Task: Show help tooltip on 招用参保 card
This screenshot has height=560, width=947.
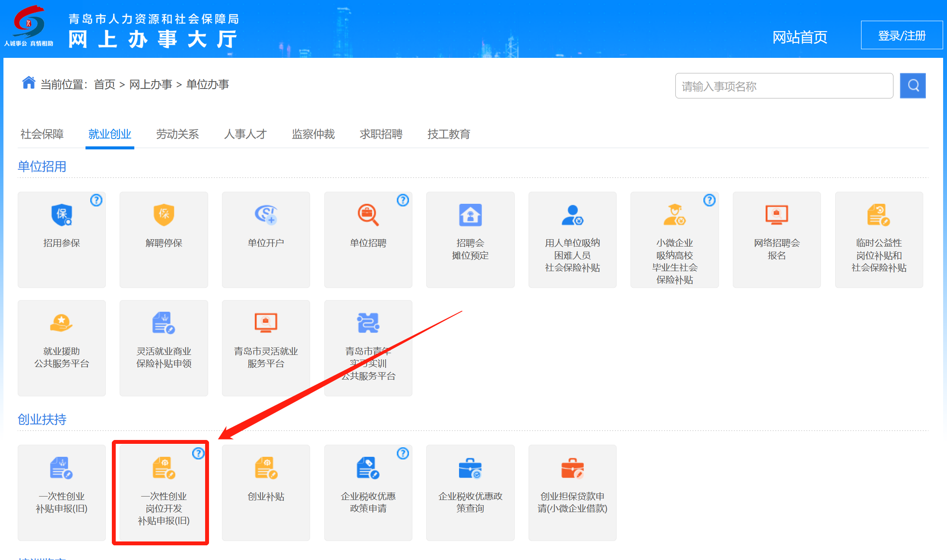Action: pyautogui.click(x=96, y=200)
